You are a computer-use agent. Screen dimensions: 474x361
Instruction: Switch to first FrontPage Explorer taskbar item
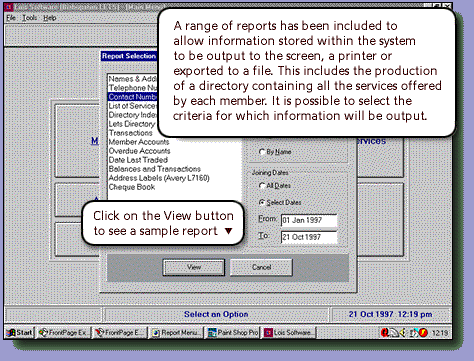pos(63,333)
